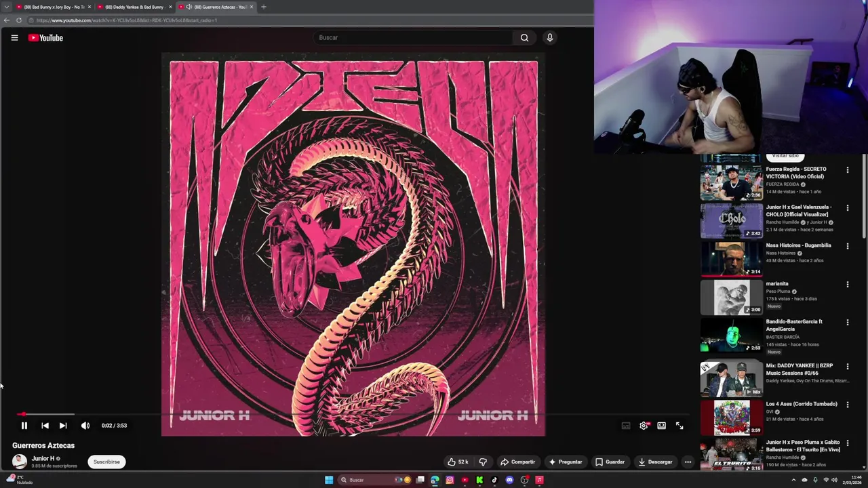This screenshot has height=488, width=868.
Task: Open Discord from the taskbar
Action: click(x=509, y=480)
